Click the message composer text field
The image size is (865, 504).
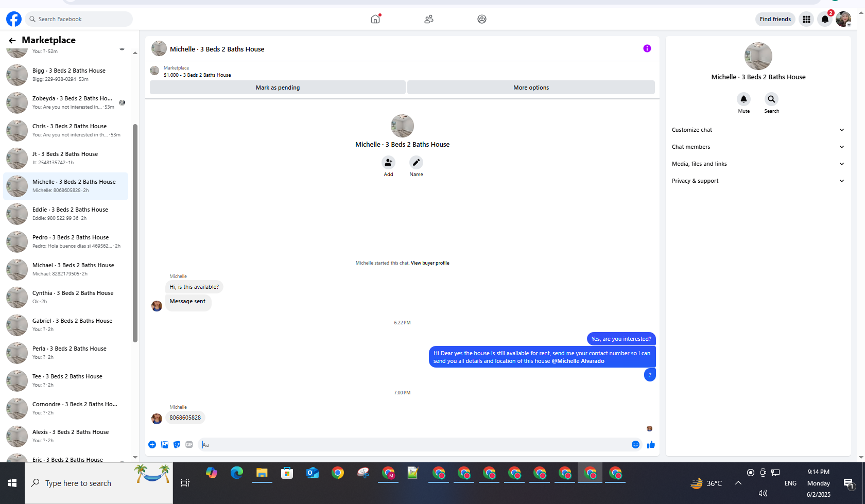point(414,445)
